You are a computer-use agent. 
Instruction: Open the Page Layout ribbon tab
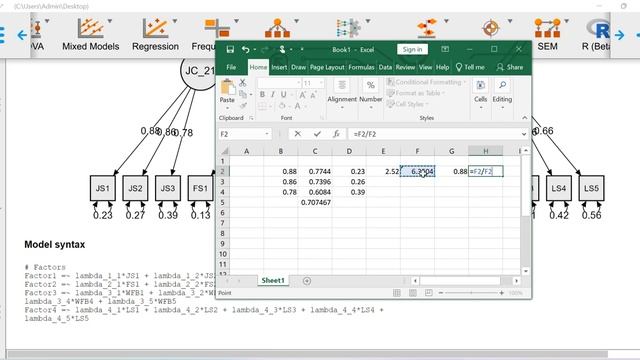tap(327, 67)
